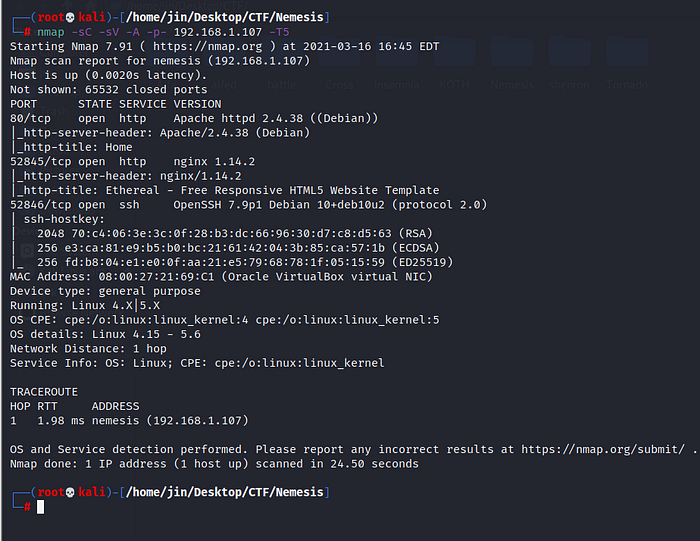Open the nmap.org/submit link
The height and width of the screenshot is (541, 700).
tap(602, 450)
